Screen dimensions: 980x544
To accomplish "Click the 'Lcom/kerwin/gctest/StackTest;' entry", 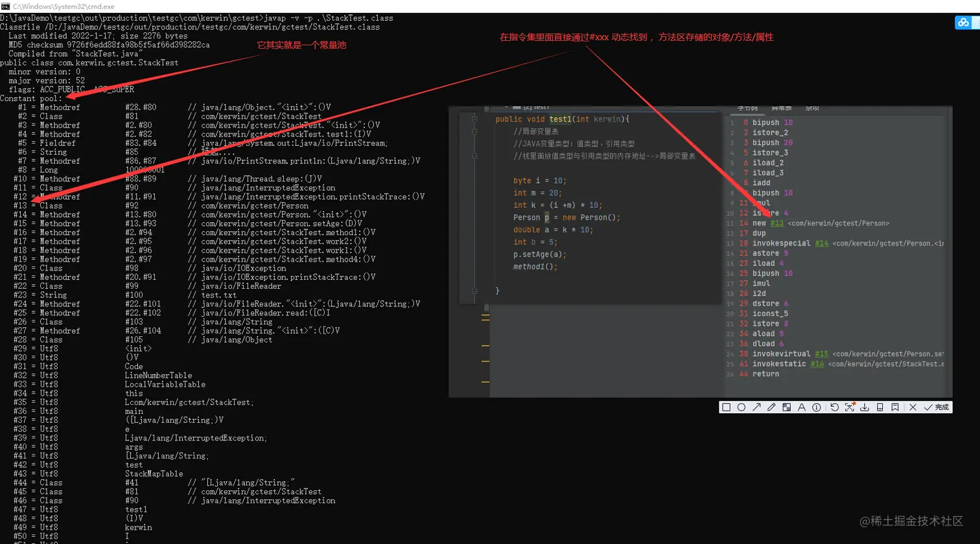I will click(x=189, y=402).
